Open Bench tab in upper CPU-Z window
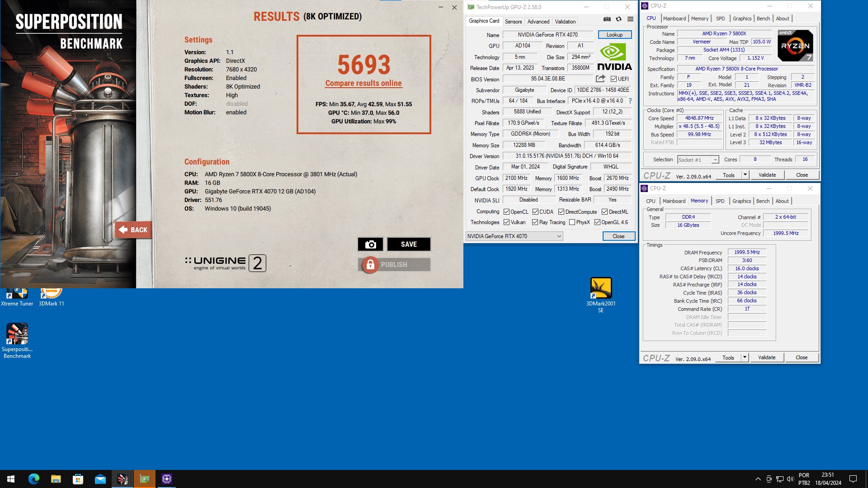868x488 pixels. coord(763,19)
